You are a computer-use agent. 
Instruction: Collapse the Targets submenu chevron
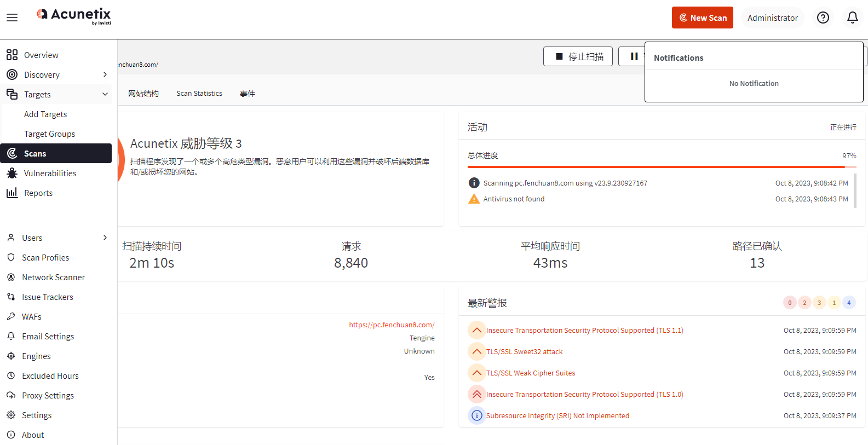(x=105, y=94)
